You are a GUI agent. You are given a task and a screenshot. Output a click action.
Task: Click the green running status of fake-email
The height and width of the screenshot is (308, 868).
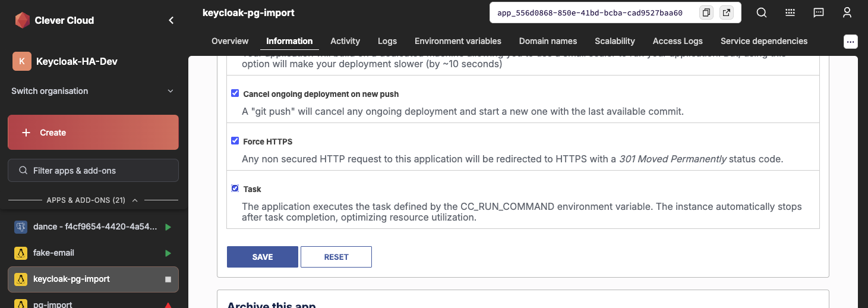coord(168,253)
